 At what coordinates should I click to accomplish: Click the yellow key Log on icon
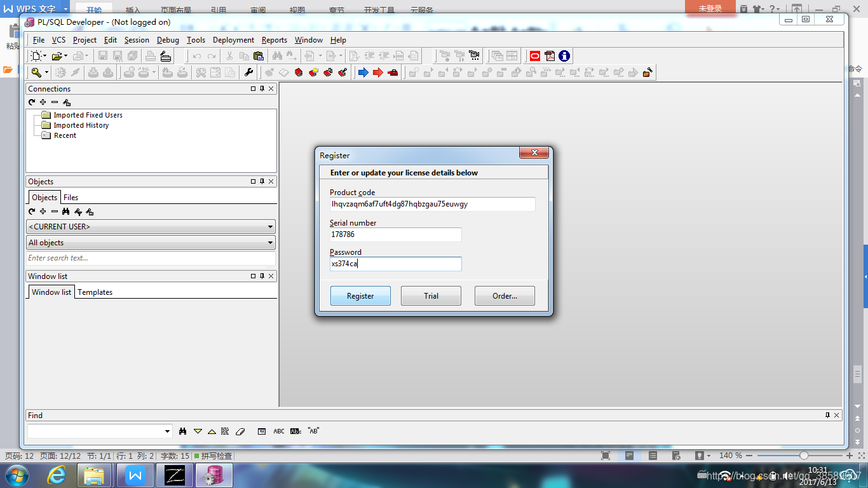(36, 72)
